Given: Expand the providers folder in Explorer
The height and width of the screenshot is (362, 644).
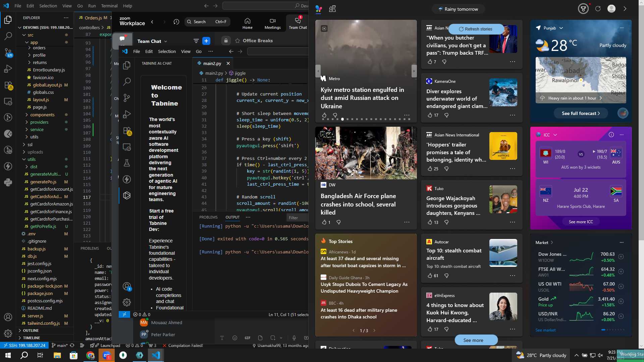Looking at the screenshot, I should click(27, 122).
